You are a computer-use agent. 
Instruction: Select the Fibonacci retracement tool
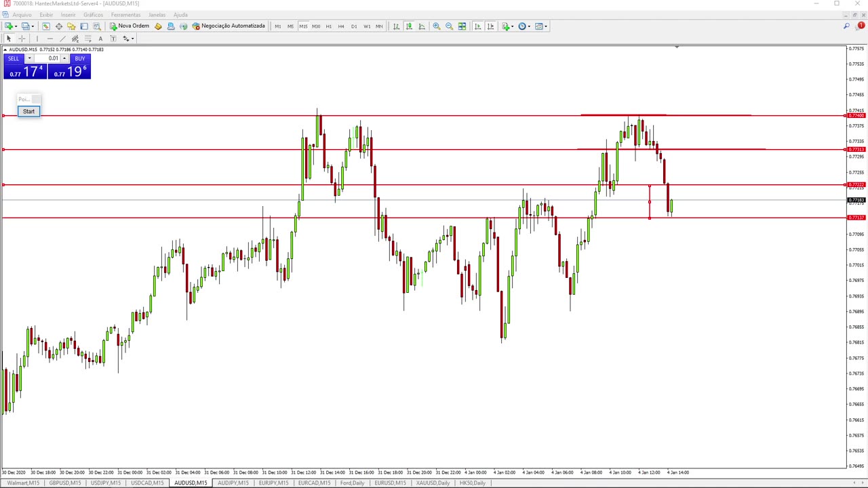[x=88, y=39]
